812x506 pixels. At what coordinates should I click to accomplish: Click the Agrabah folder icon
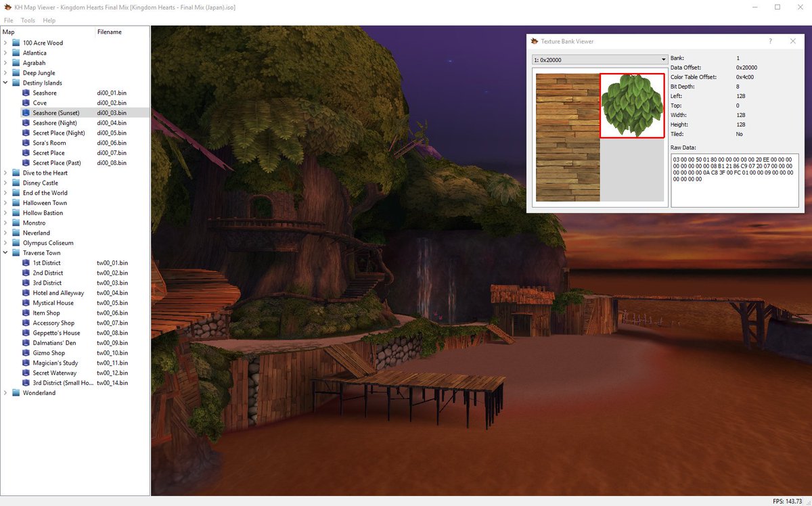click(16, 63)
